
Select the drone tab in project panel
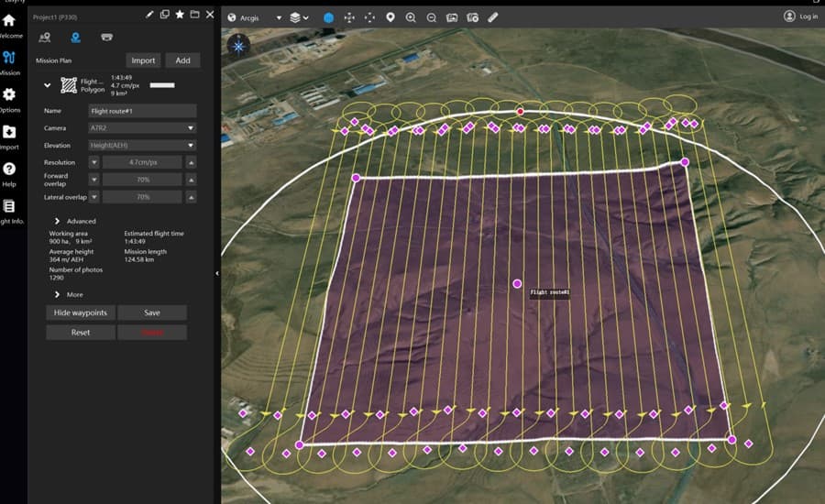tap(106, 38)
